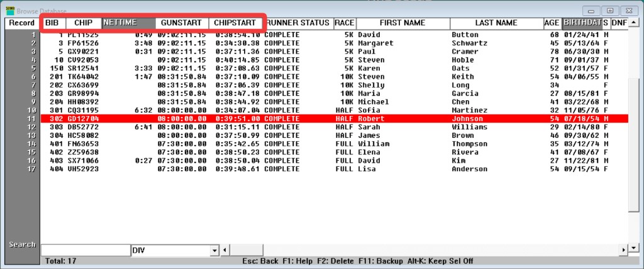Click chip start time 0:34:30.38

(237, 43)
